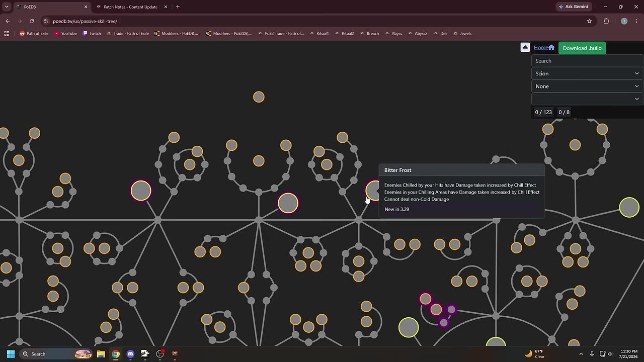Focus the skill tree Search field
The width and height of the screenshot is (644, 362).
587,61
